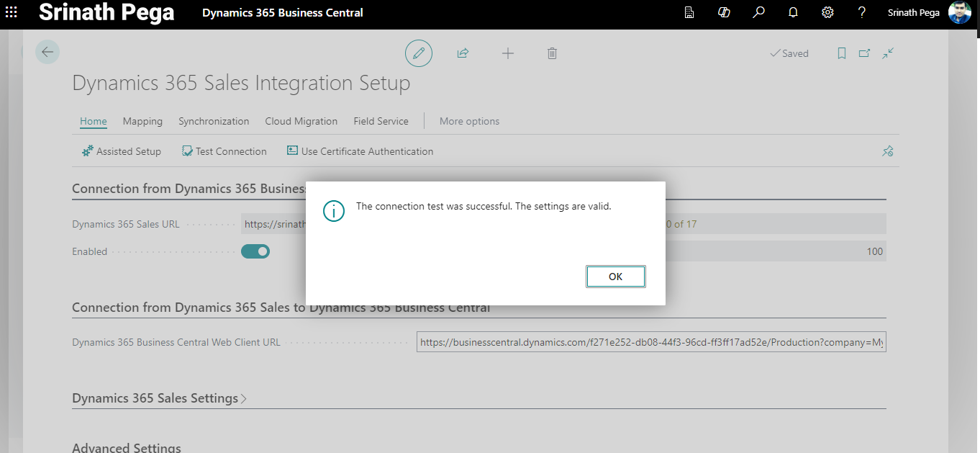The image size is (980, 453).
Task: Expand More options menu
Action: (469, 121)
